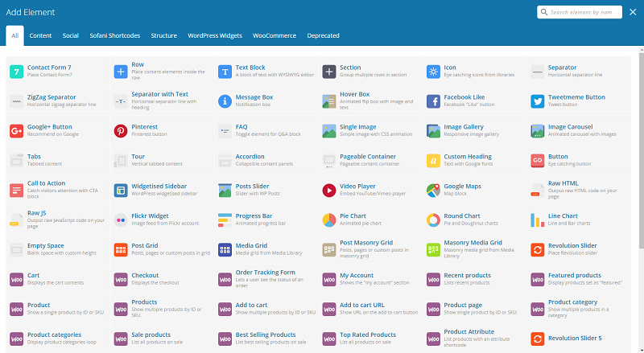Choose the Pageable Container element
The height and width of the screenshot is (353, 644).
tap(370, 160)
